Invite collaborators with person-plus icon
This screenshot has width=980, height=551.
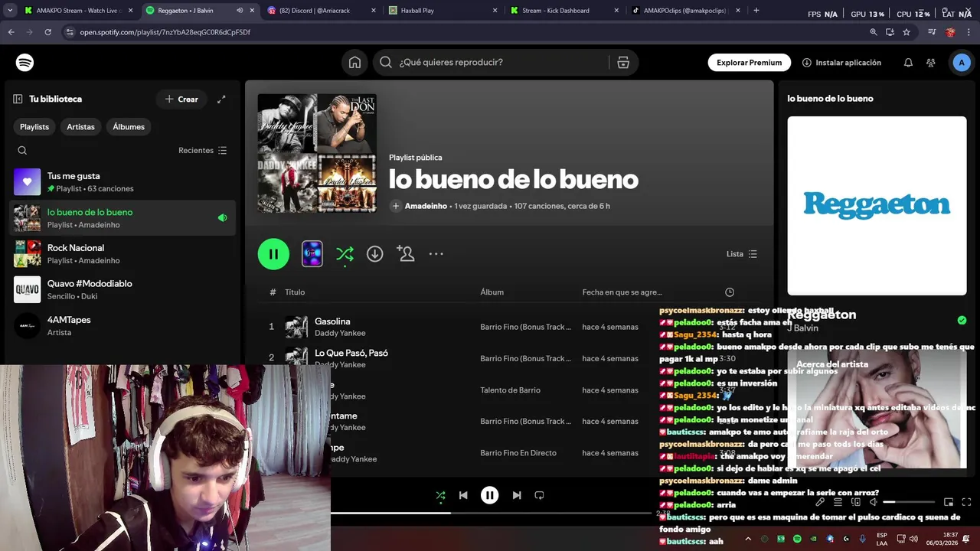tap(405, 254)
